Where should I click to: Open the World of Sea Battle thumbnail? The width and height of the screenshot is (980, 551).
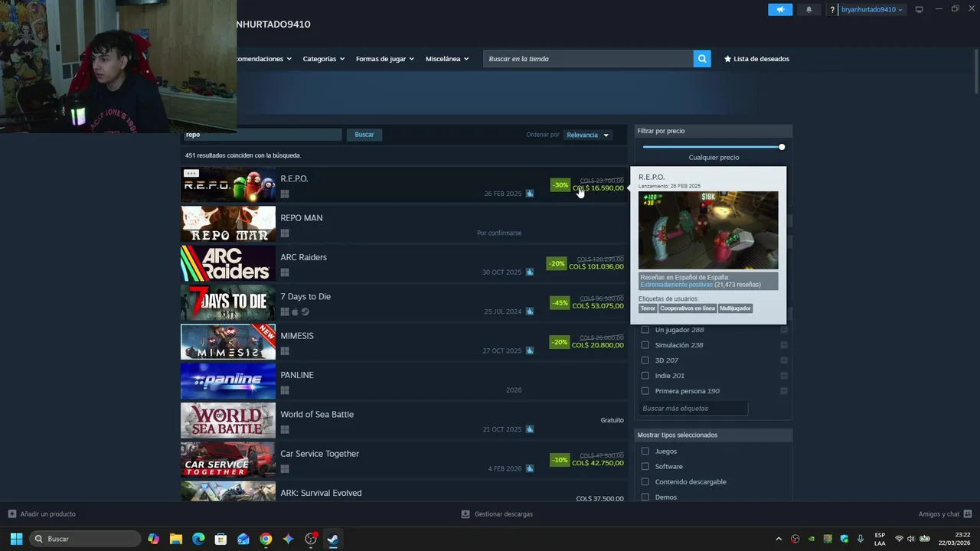[x=228, y=420]
